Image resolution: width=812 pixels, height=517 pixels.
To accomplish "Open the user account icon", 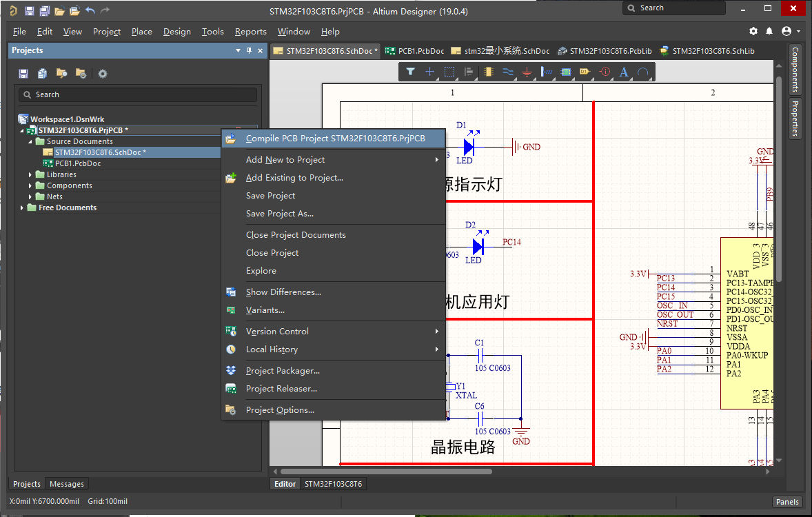I will 786,31.
